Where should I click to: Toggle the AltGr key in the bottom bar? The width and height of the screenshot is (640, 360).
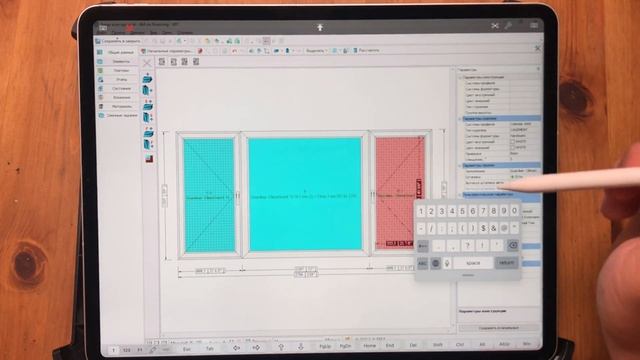pyautogui.click(x=504, y=344)
